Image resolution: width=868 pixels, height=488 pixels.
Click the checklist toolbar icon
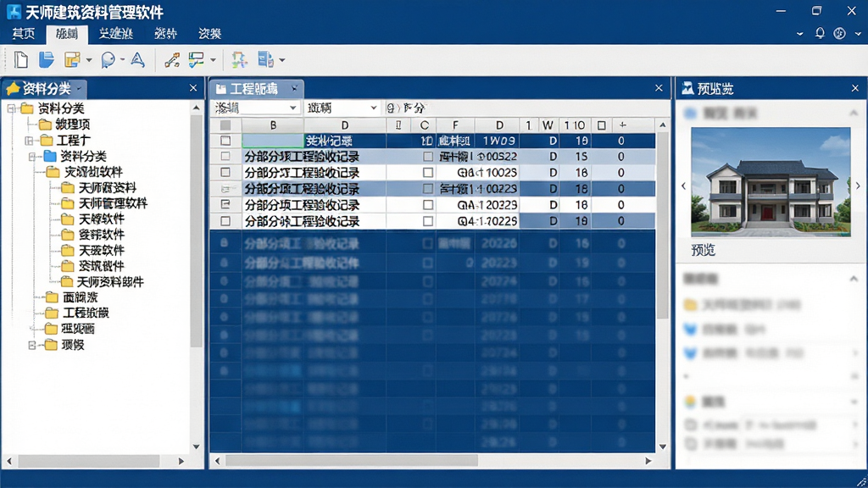point(196,60)
